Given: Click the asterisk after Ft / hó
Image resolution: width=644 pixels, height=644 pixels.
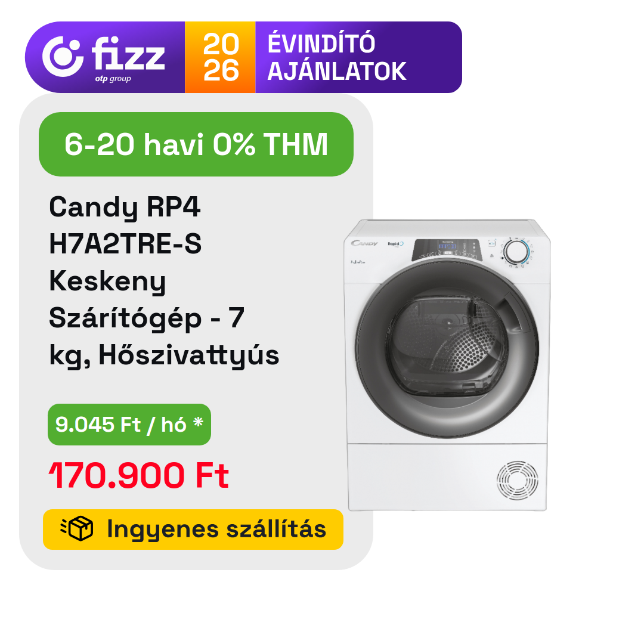Looking at the screenshot, I should click(x=199, y=422).
